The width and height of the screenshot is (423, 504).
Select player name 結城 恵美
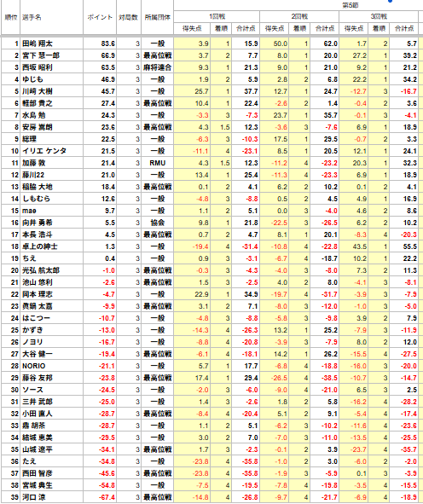(38, 437)
